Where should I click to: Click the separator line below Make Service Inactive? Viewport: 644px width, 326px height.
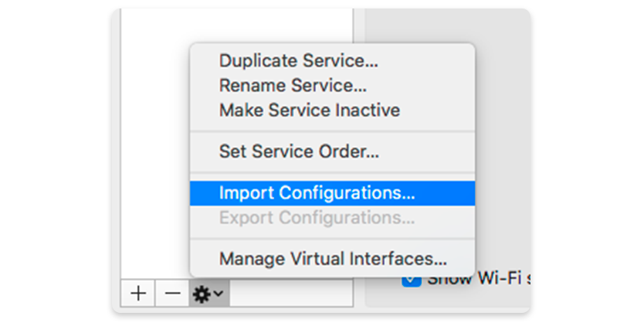[332, 131]
